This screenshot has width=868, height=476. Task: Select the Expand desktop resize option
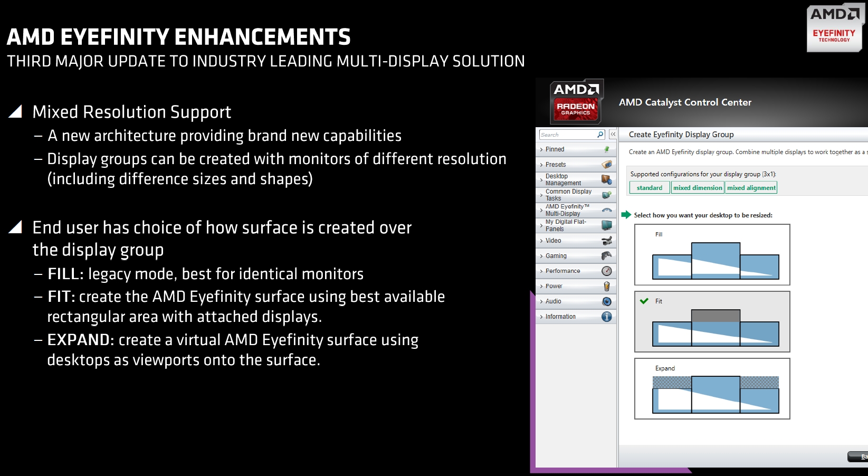click(712, 389)
